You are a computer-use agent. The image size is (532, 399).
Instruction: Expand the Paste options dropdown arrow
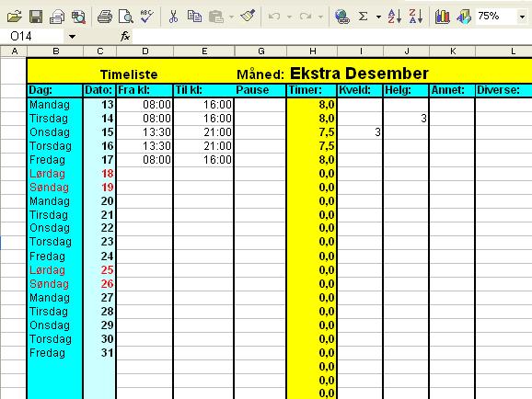(x=231, y=17)
